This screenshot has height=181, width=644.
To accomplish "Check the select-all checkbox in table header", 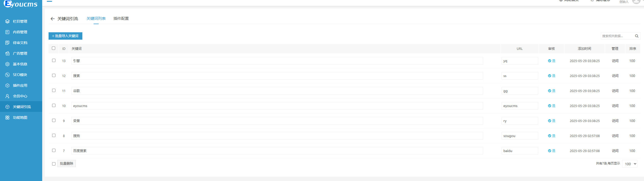I will 53,48.
